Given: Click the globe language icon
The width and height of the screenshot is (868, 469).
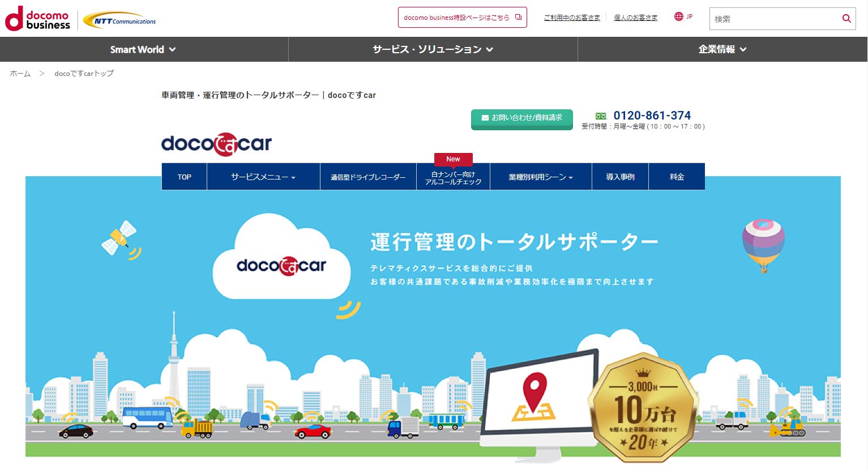Looking at the screenshot, I should [678, 16].
